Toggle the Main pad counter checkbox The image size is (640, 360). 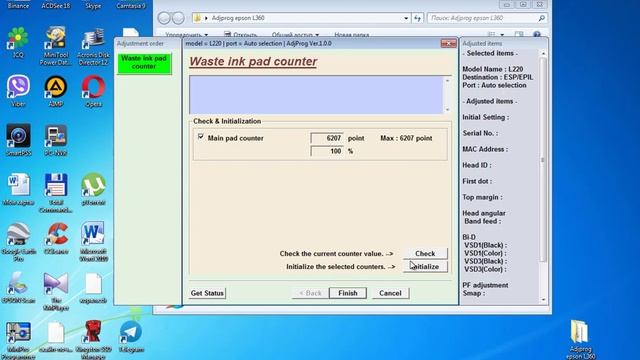[200, 137]
